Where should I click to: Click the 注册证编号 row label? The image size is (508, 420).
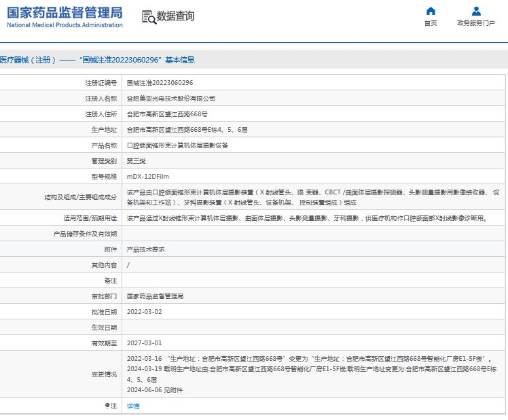[x=101, y=83]
